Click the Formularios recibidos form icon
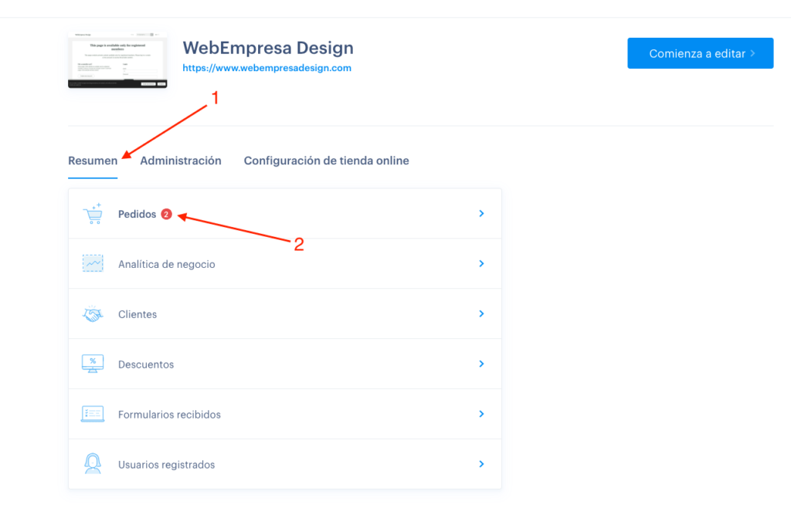 click(x=93, y=414)
